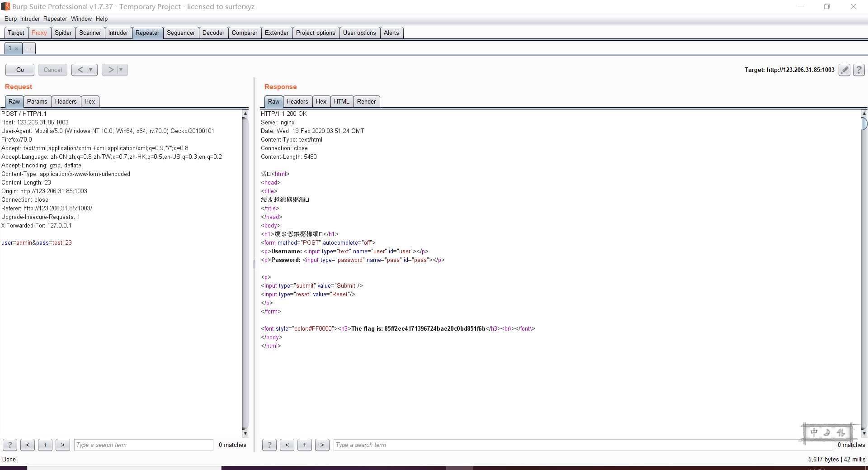Switch to the Target tab
The width and height of the screenshot is (868, 470).
(16, 33)
